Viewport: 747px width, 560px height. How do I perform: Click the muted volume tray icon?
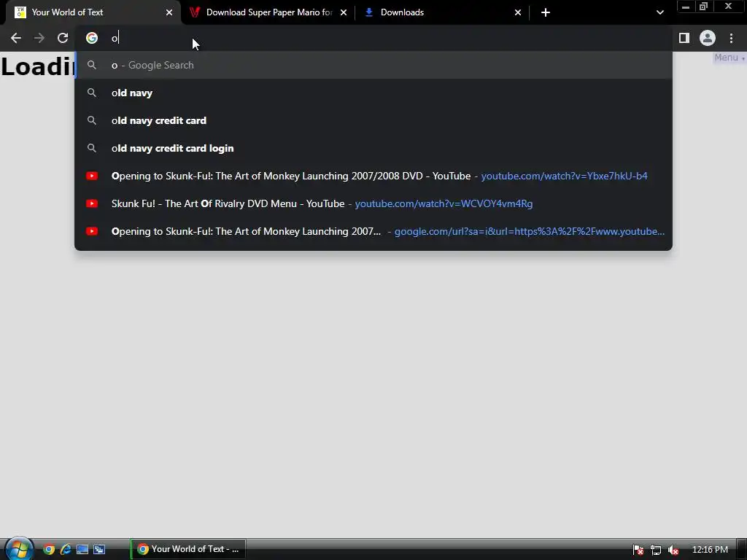click(673, 550)
